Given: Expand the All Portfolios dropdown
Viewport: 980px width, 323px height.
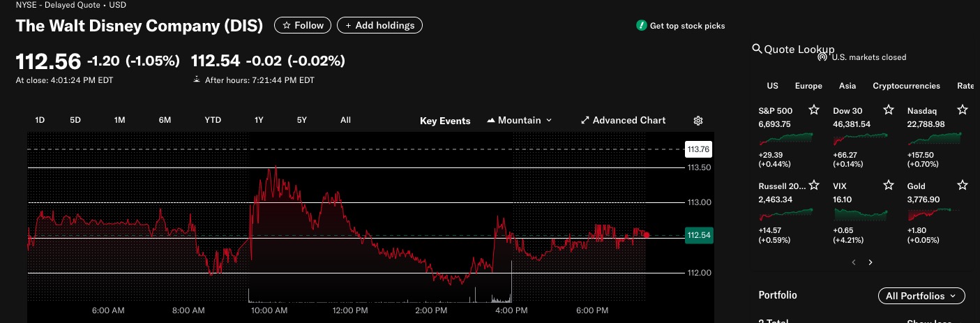Looking at the screenshot, I should [921, 296].
